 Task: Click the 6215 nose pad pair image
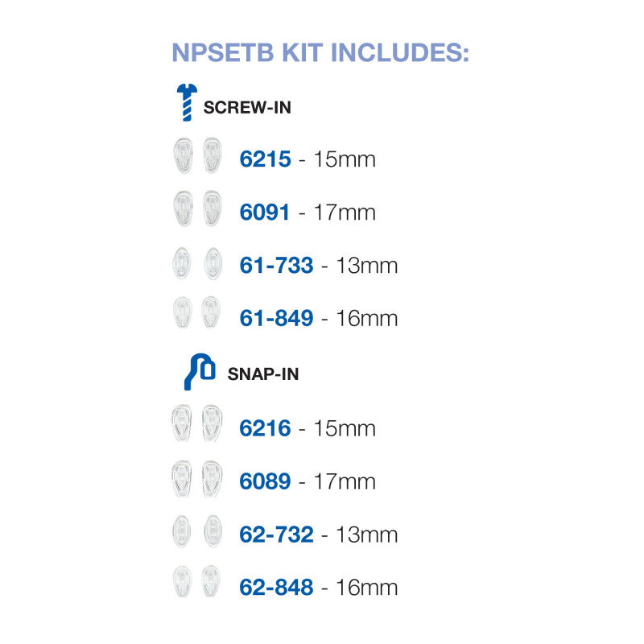(197, 155)
